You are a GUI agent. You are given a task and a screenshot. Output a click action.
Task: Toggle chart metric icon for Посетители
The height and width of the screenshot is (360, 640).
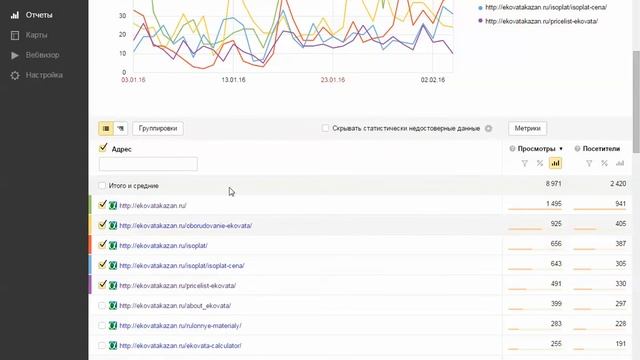[x=620, y=164]
